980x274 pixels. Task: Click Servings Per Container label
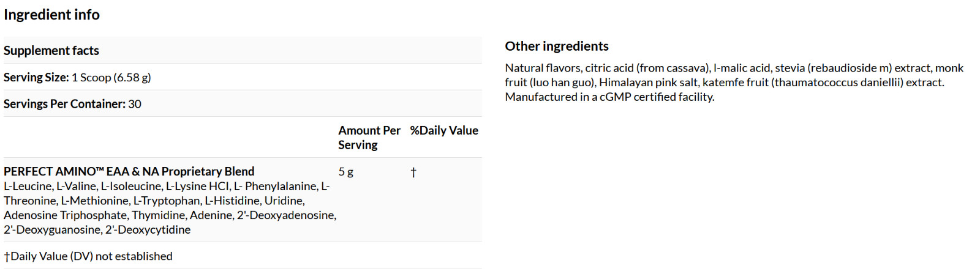(64, 104)
